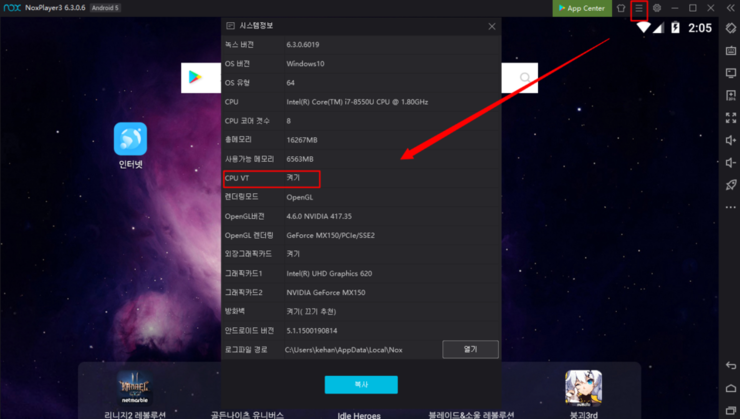740x419 pixels.
Task: Click the system info dialog title icon
Action: pyautogui.click(x=230, y=26)
